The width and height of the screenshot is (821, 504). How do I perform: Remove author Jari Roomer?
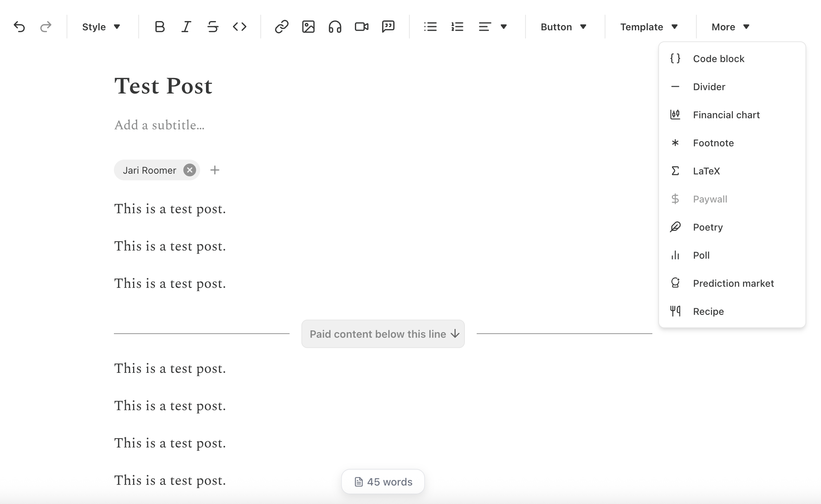pyautogui.click(x=190, y=170)
